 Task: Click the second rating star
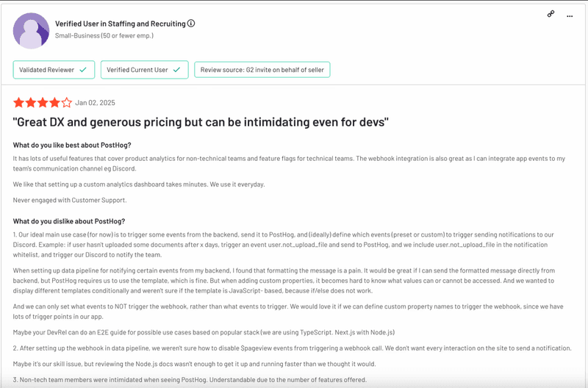pyautogui.click(x=31, y=103)
